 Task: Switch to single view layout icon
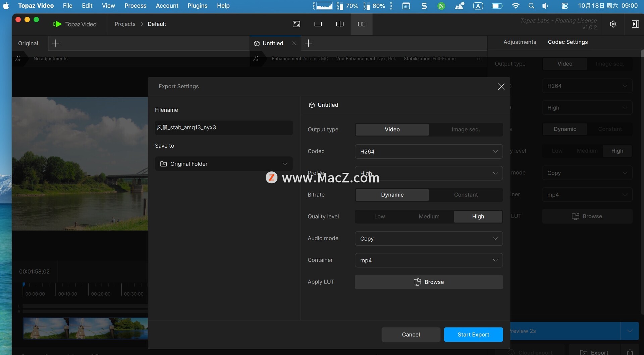click(318, 24)
